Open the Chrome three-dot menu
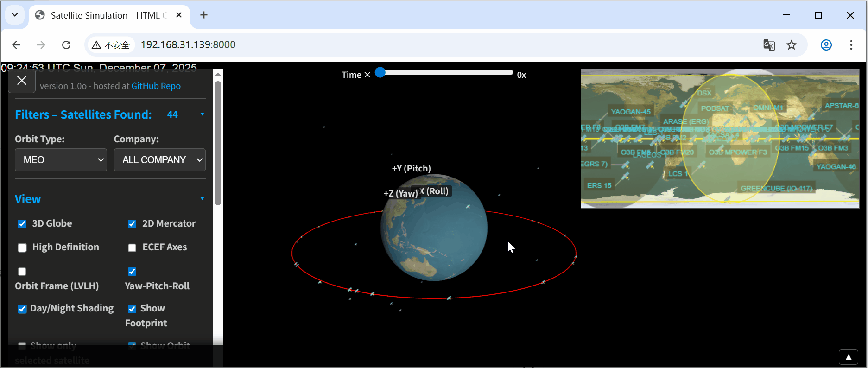This screenshot has width=868, height=368. pos(851,45)
